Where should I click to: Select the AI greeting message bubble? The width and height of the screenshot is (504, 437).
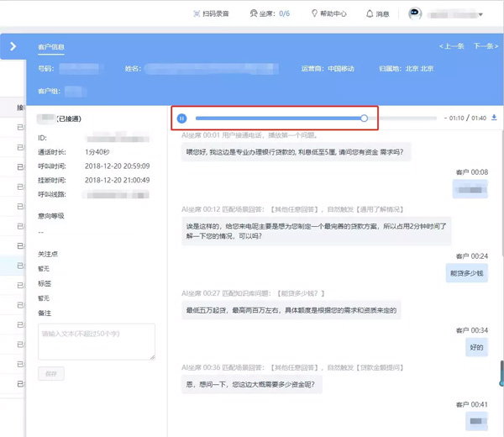point(294,152)
